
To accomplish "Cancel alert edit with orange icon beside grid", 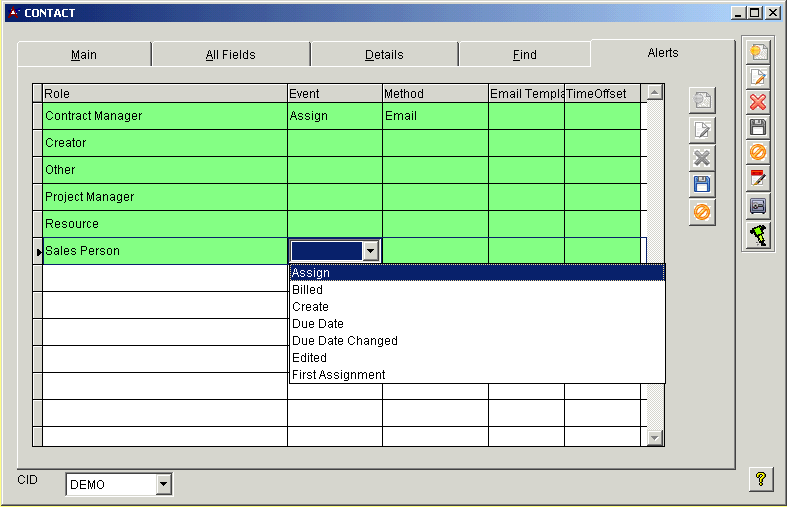I will click(702, 211).
